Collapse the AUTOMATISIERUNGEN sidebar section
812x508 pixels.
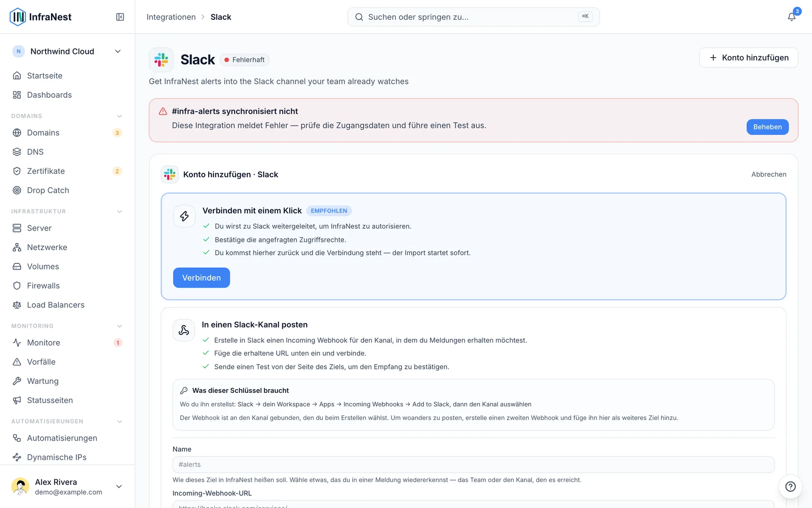coord(119,421)
